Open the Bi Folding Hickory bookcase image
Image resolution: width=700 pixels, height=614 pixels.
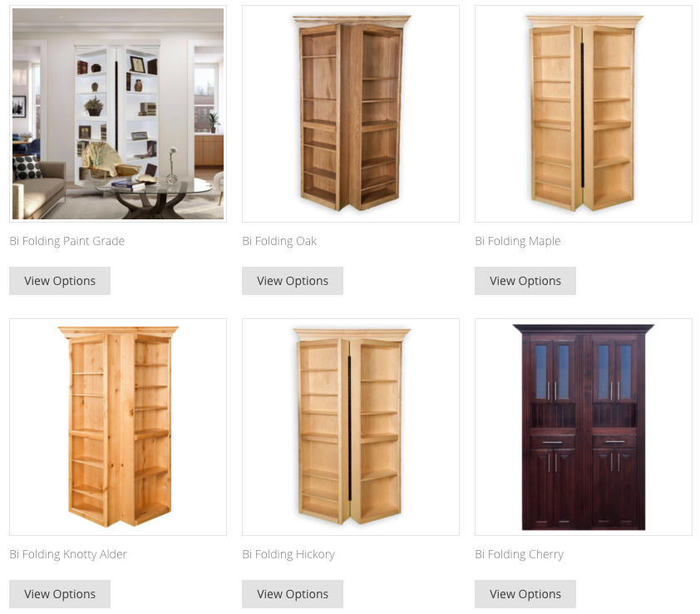[351, 427]
